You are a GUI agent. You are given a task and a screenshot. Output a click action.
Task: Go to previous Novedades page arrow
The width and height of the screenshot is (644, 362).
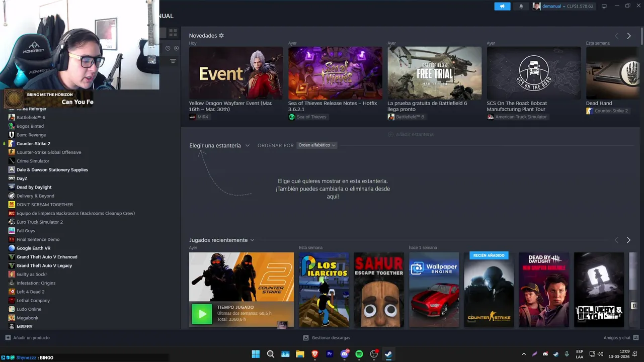[x=617, y=36]
